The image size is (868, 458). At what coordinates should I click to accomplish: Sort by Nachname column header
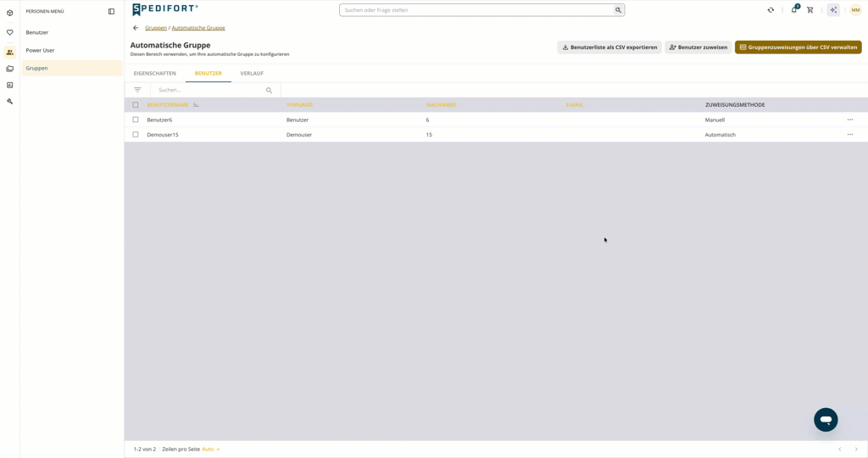coord(441,104)
